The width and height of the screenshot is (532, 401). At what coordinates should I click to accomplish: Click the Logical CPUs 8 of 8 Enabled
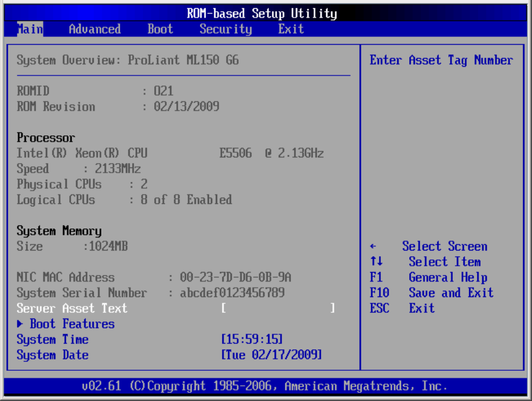coord(186,200)
